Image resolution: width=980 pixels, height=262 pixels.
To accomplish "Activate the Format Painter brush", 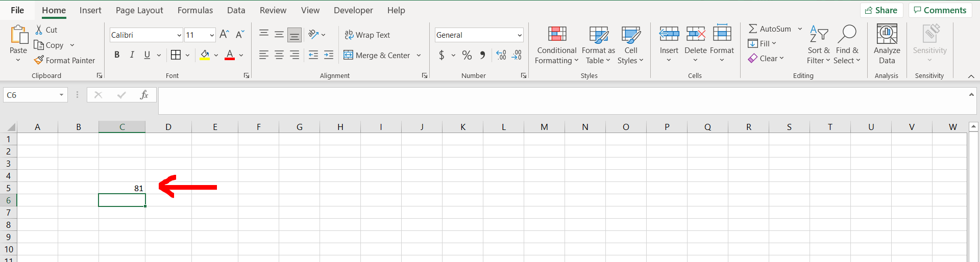I will [39, 60].
